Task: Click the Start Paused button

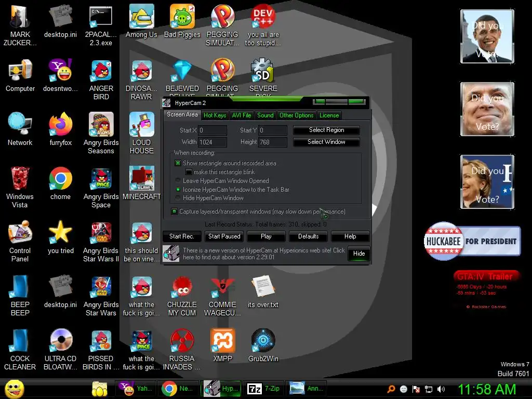Action: (x=224, y=236)
